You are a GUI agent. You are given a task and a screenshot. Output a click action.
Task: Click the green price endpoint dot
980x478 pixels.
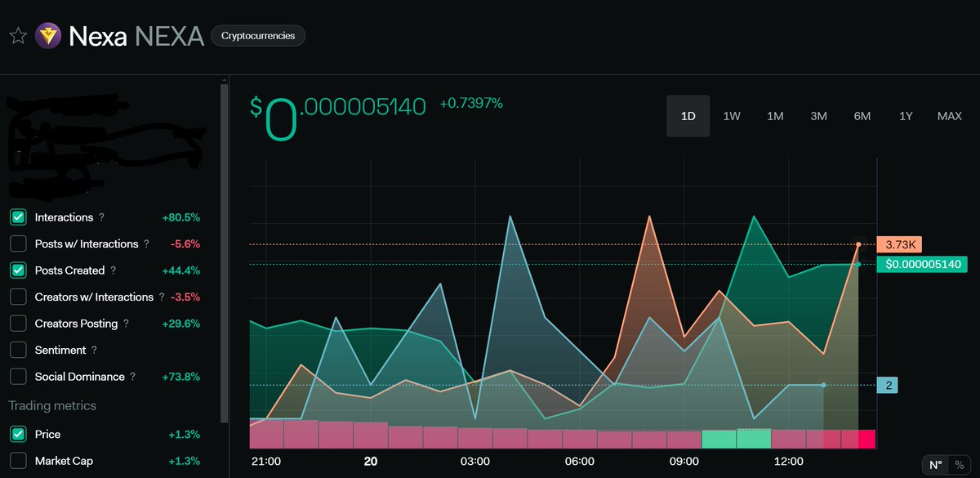(x=858, y=264)
